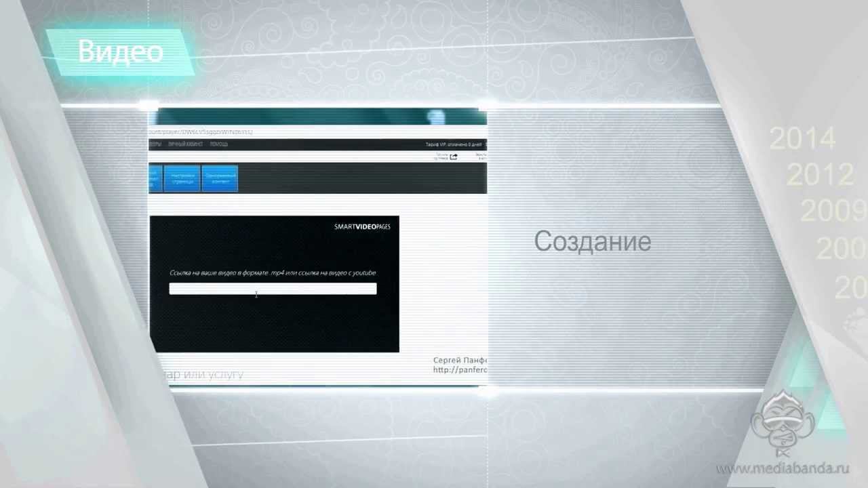Click the word Создание
The width and height of the screenshot is (868, 488).
click(x=593, y=241)
